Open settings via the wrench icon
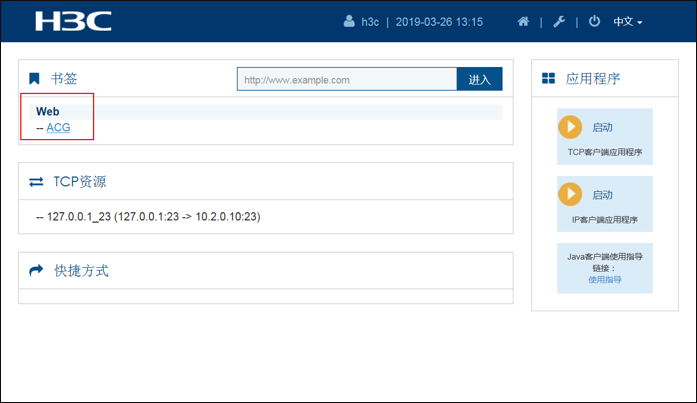 pyautogui.click(x=559, y=21)
